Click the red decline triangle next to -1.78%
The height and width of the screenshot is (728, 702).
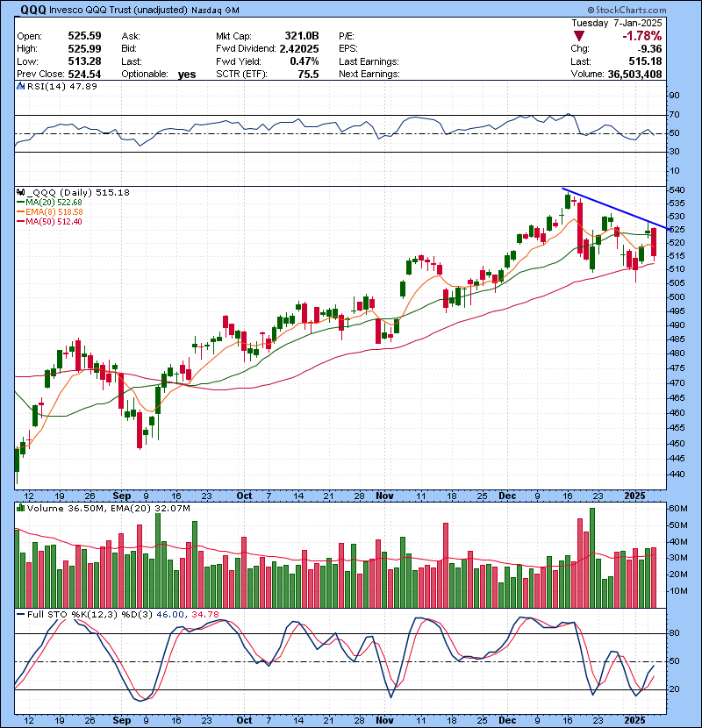(578, 37)
